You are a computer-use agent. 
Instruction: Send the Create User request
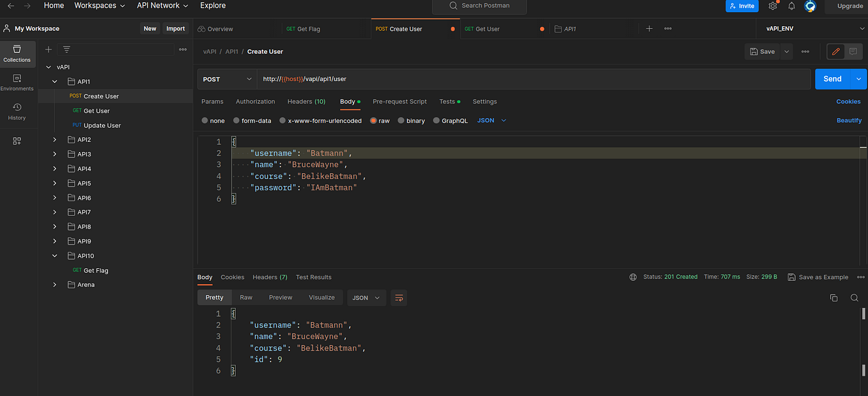click(x=832, y=79)
